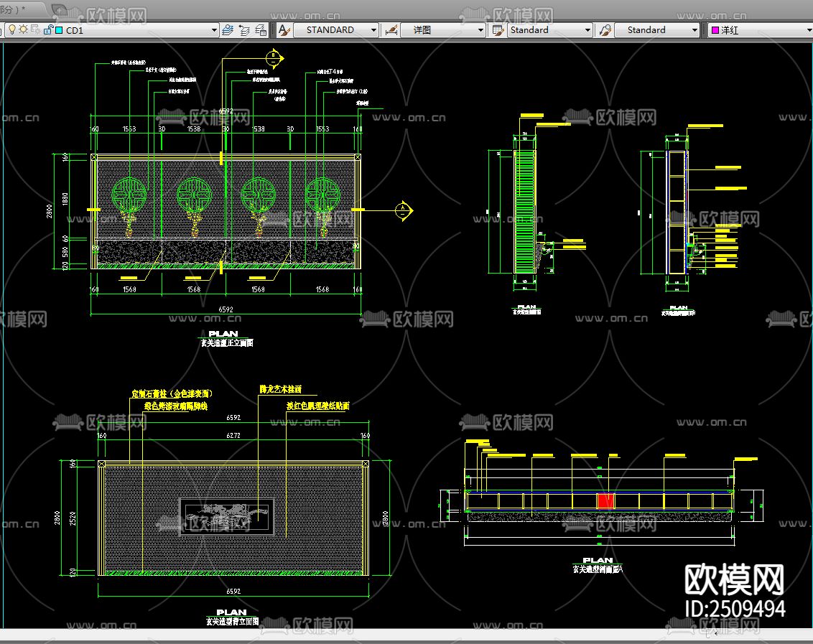813x644 pixels.
Task: Click the 雕龙艺术挂画 annotation label
Action: 281,389
